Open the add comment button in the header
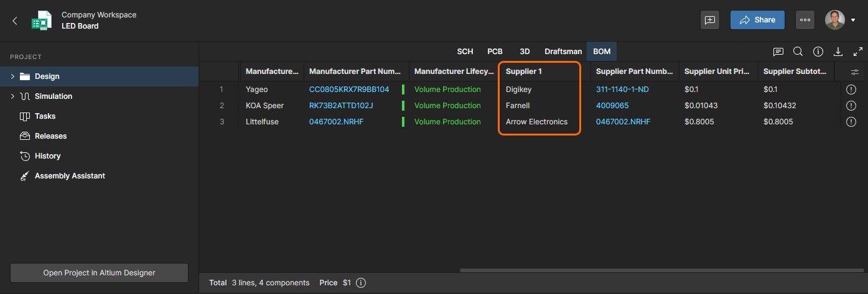Screen dimensions: 868x294 pos(710,20)
